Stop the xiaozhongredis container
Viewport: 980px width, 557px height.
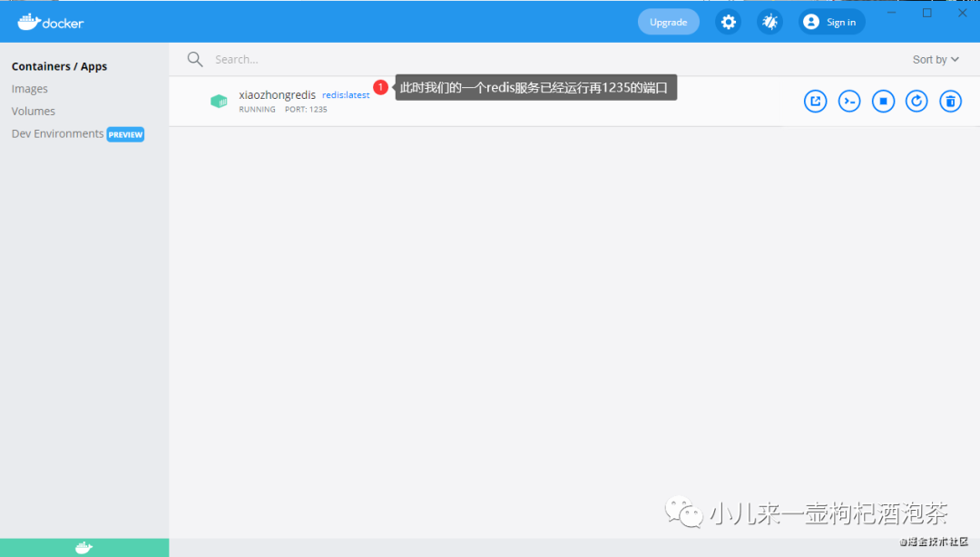(x=883, y=102)
